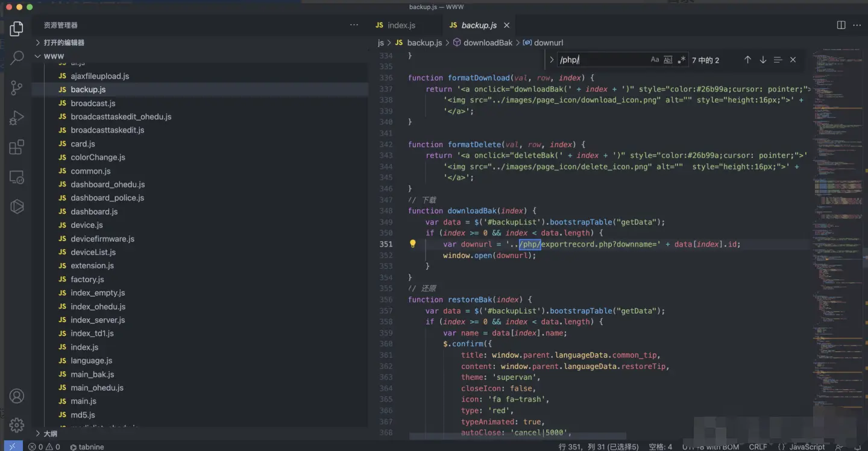Go to previous match in find widget

pyautogui.click(x=747, y=60)
